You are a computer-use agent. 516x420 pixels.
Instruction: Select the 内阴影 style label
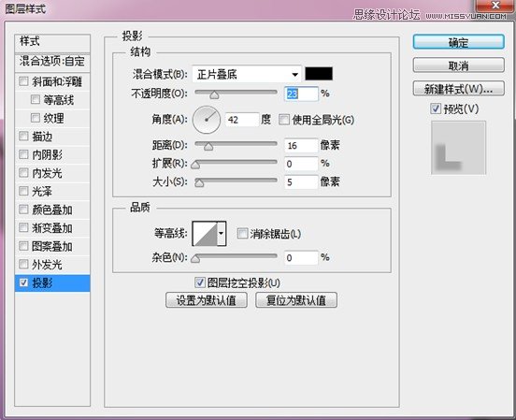point(47,154)
